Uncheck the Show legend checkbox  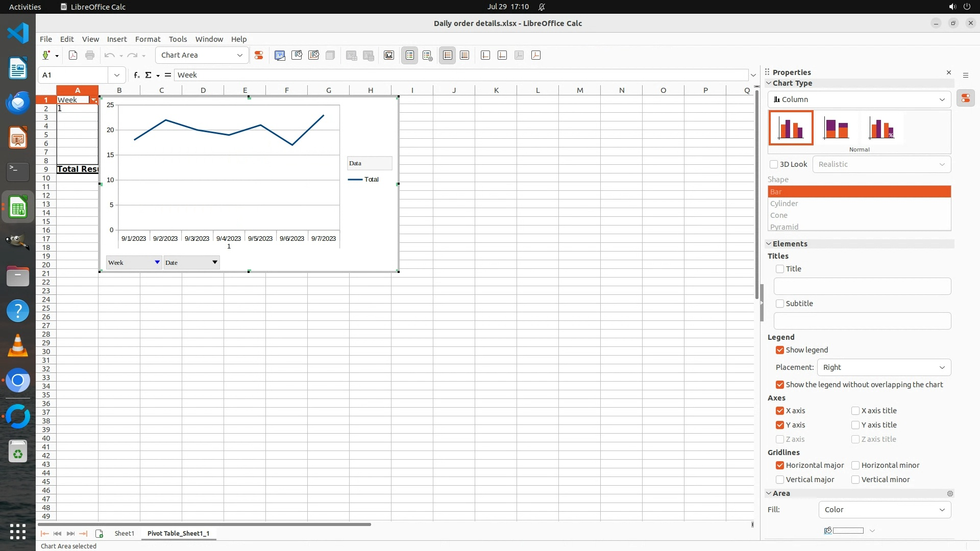[780, 350]
